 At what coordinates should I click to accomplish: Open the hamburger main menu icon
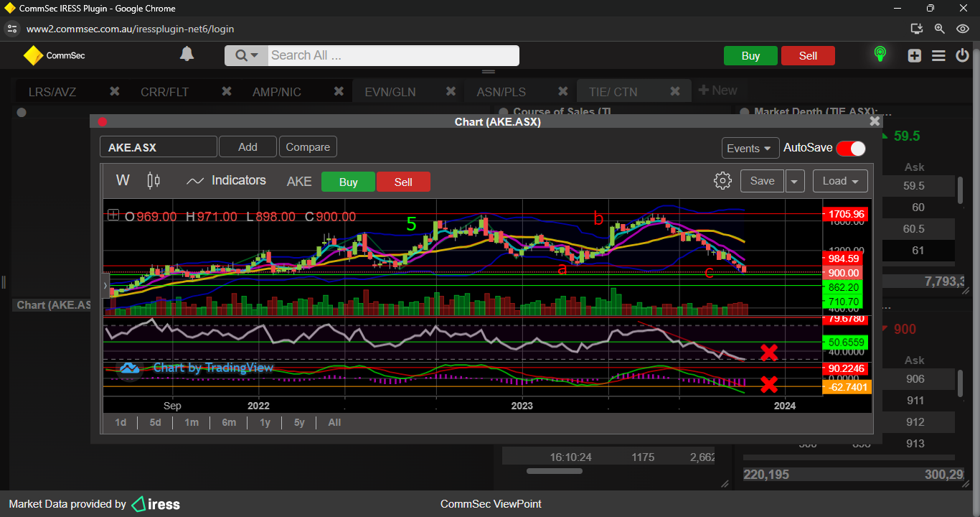pyautogui.click(x=938, y=55)
